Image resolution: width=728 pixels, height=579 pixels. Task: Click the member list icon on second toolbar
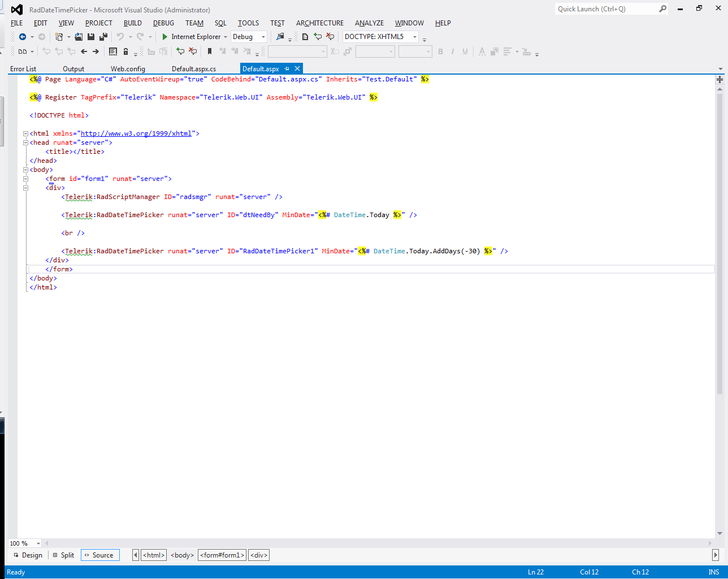(x=23, y=51)
